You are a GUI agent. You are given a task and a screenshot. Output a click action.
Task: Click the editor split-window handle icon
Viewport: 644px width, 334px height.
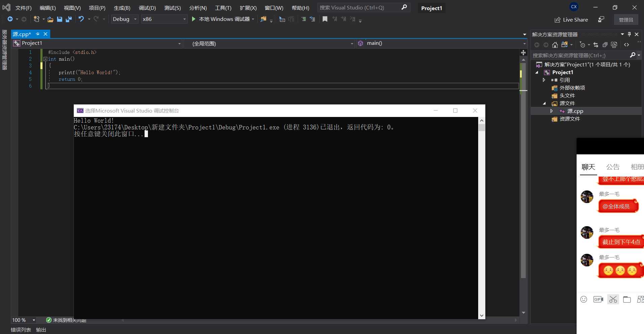(523, 53)
